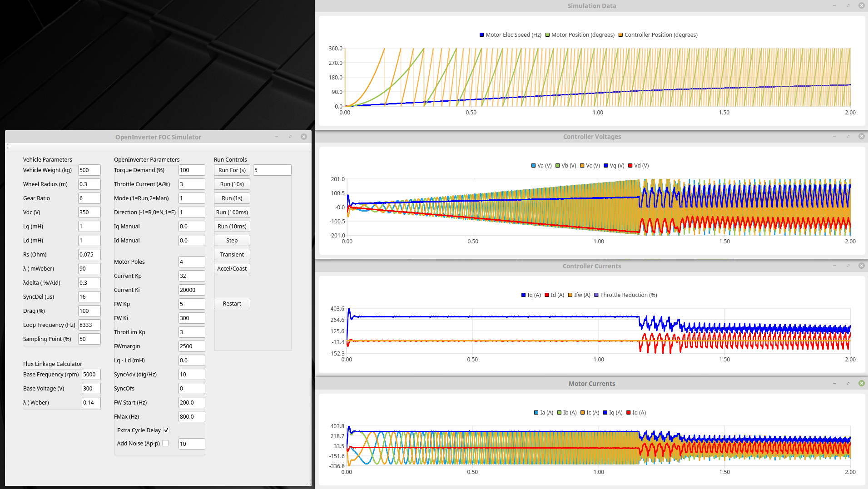Enable the Add Noise (Ap-p) checkbox
The height and width of the screenshot is (489, 868).
[x=165, y=443]
